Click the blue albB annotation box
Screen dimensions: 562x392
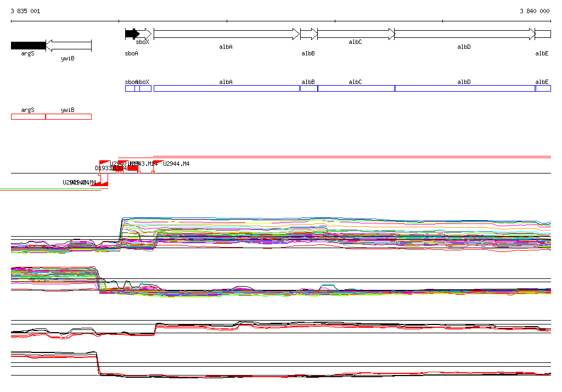(x=309, y=88)
